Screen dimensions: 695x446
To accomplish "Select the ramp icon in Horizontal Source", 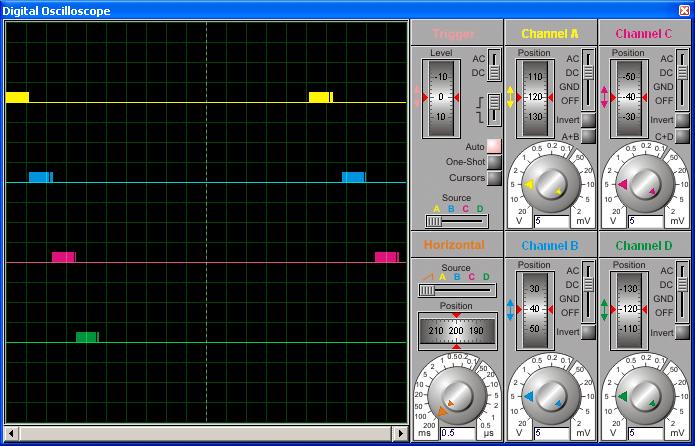I will pyautogui.click(x=426, y=277).
